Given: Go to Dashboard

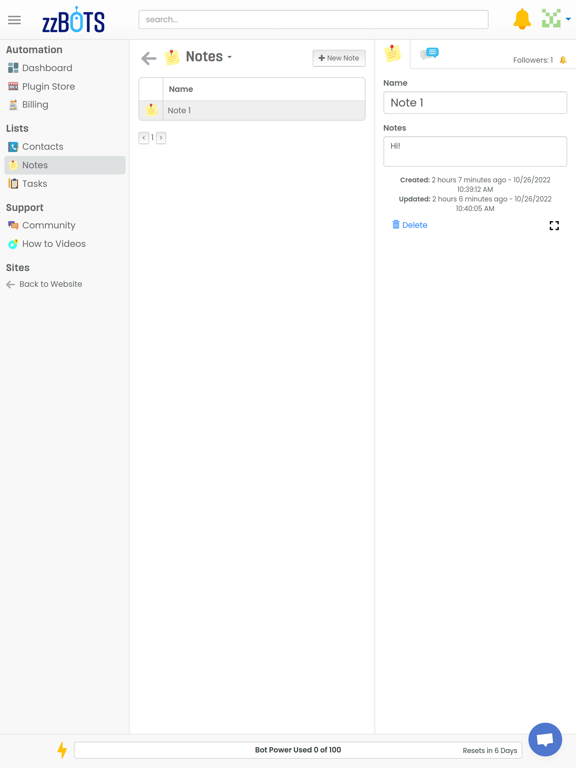Looking at the screenshot, I should click(x=47, y=68).
